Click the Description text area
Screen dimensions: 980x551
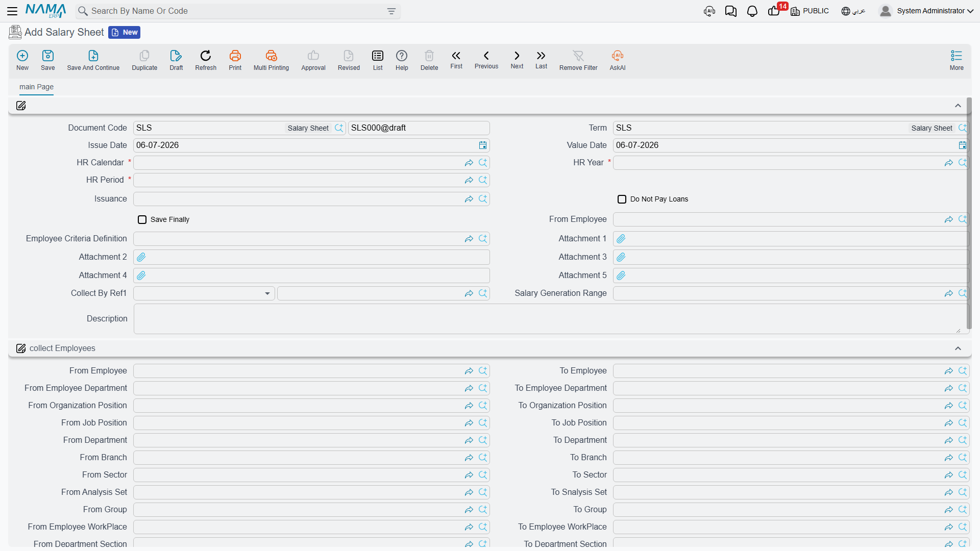click(x=550, y=319)
